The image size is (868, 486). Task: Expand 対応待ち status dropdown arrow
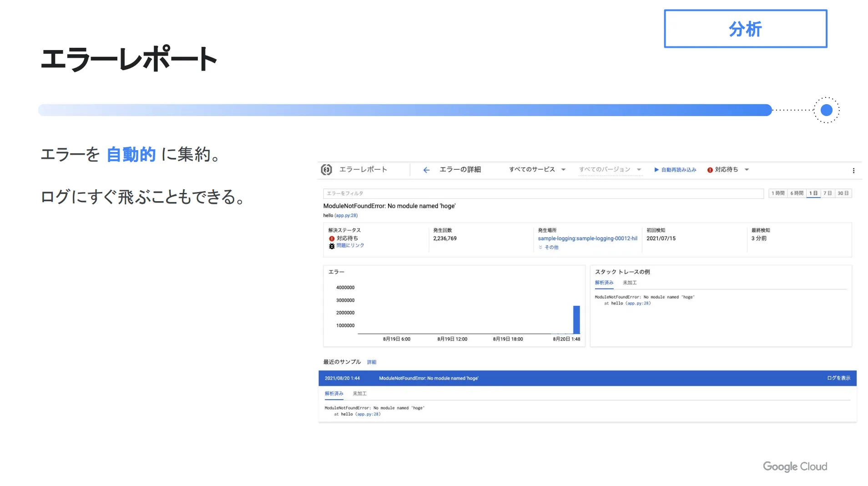[x=746, y=169]
